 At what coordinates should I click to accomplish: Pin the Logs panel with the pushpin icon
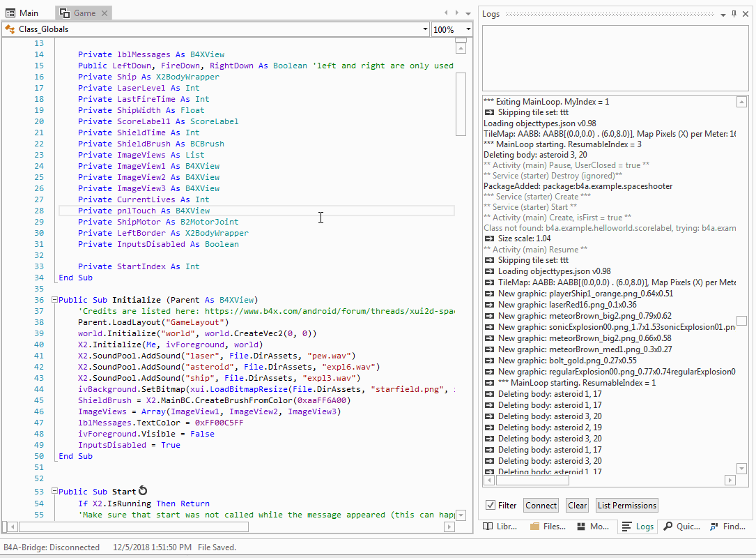point(734,14)
